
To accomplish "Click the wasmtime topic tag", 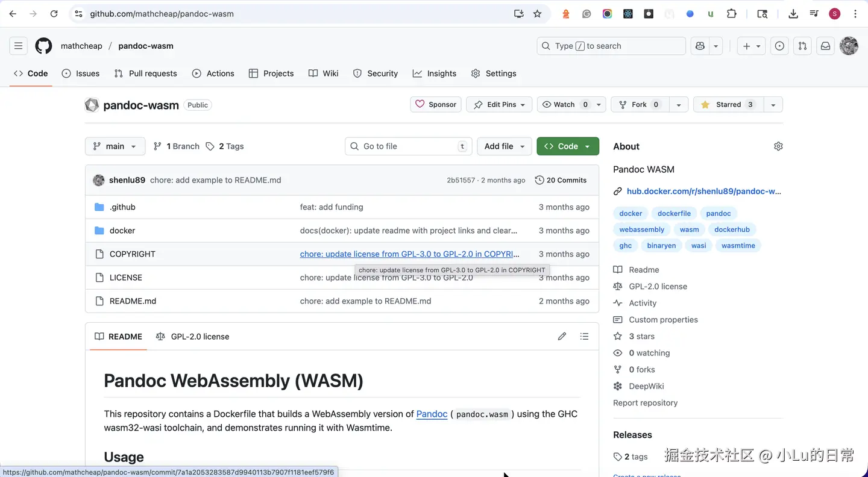I will tap(738, 246).
